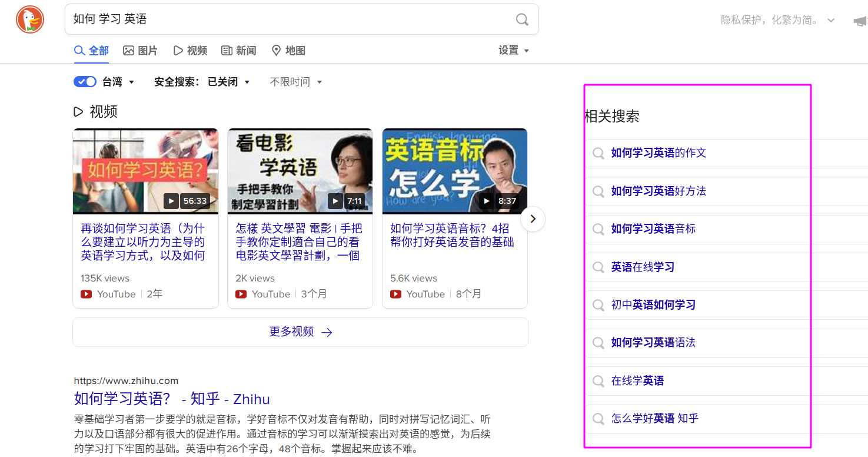Click YouTube icon under the 2K views video

point(241,294)
